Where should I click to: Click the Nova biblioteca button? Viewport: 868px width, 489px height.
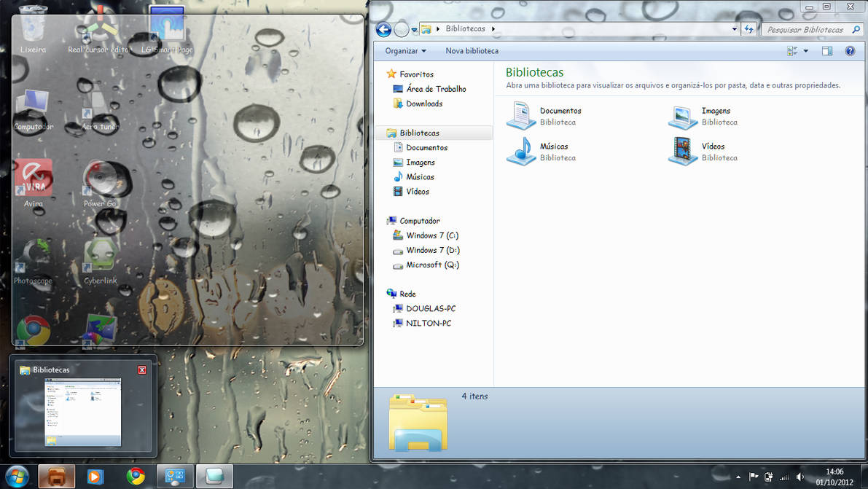pos(471,50)
